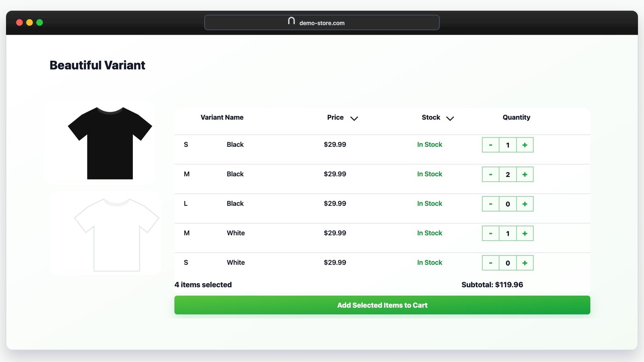Click the $29.99 price of S Black

click(x=335, y=144)
